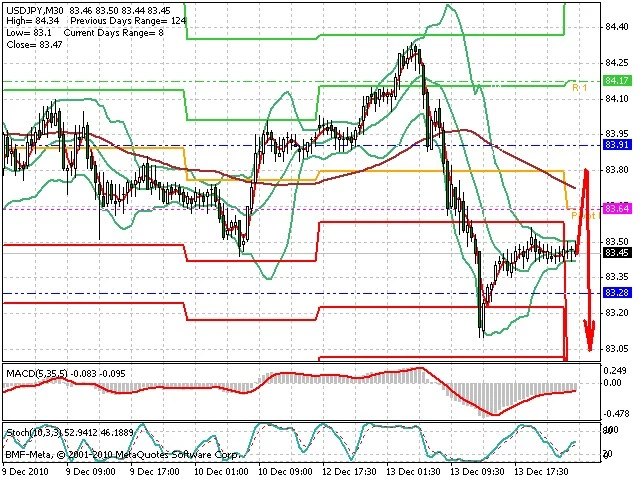Click the MACD(5,35,5) indicator label

pyautogui.click(x=38, y=373)
